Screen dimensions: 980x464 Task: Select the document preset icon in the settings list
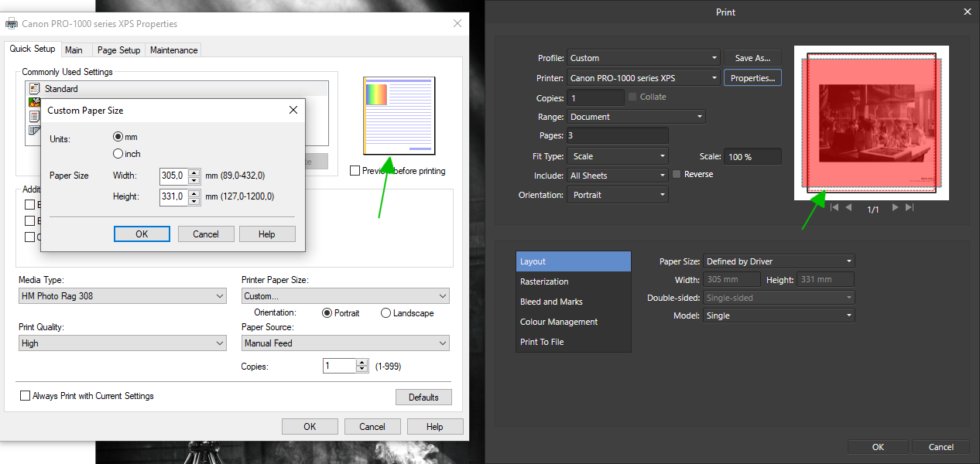click(34, 116)
